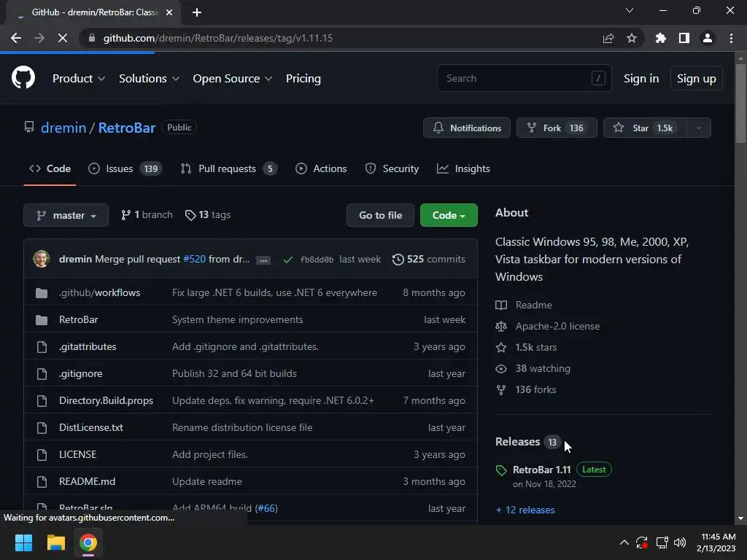Click the Chrome tab search chevron
The image size is (747, 560).
click(x=630, y=10)
